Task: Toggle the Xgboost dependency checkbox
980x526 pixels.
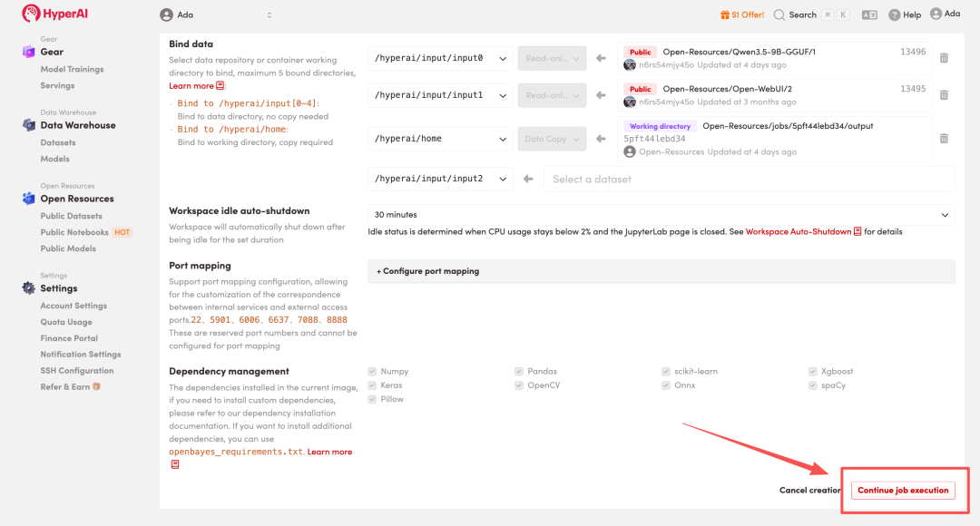Action: tap(813, 371)
